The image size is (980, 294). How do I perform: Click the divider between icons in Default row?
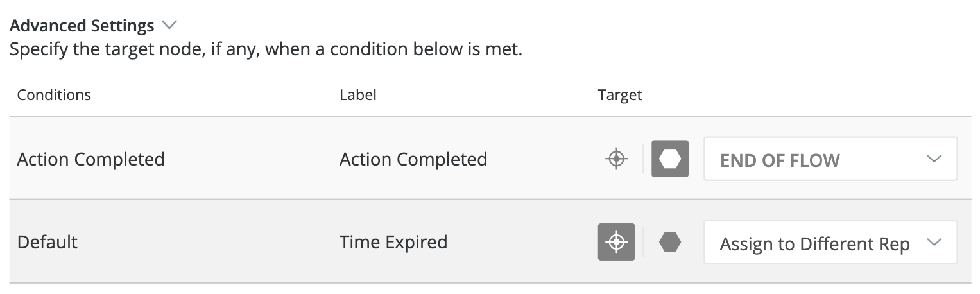[x=644, y=242]
